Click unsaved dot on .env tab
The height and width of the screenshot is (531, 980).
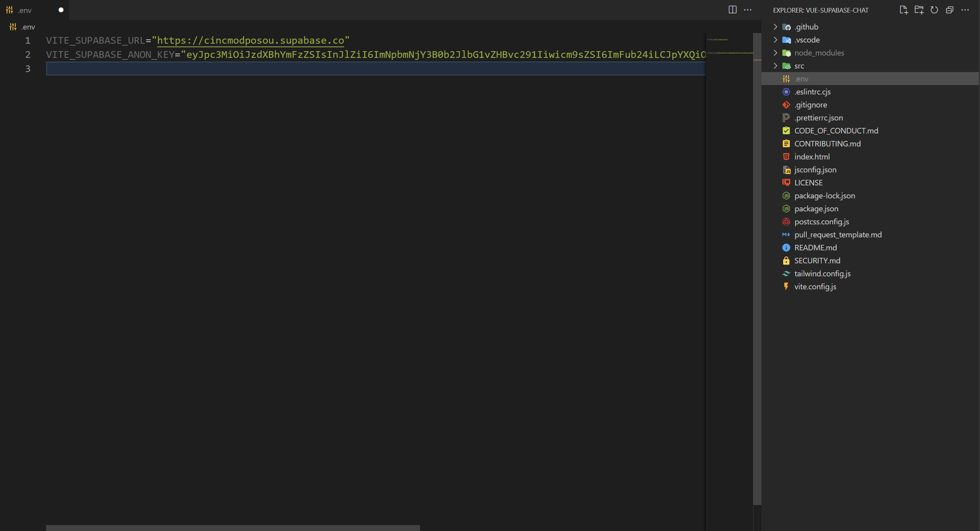[61, 10]
